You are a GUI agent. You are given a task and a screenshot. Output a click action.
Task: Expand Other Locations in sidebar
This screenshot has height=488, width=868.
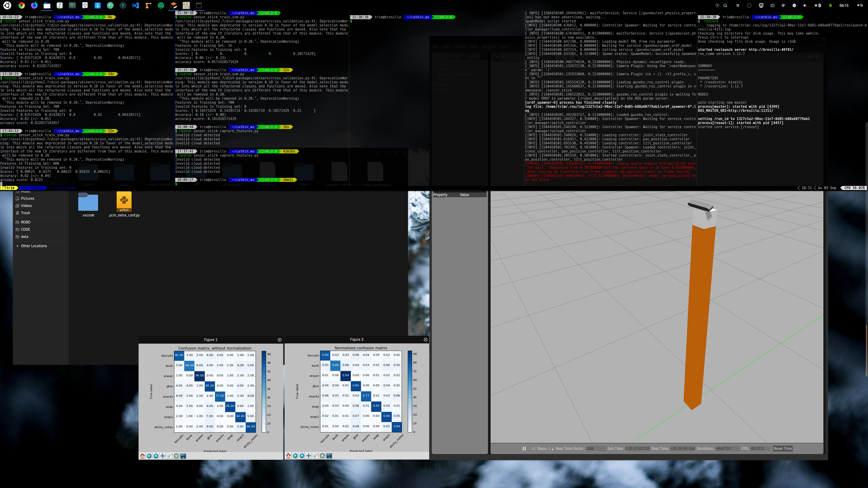[34, 246]
